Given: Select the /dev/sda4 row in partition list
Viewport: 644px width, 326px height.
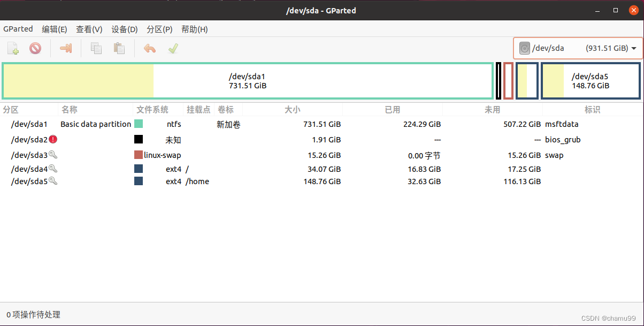Looking at the screenshot, I should point(322,169).
